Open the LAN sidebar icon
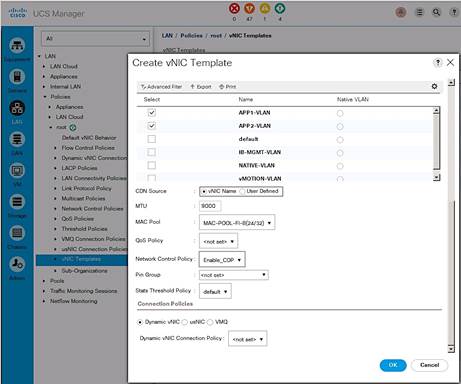Screen dimensions: 461x384 coord(17,108)
